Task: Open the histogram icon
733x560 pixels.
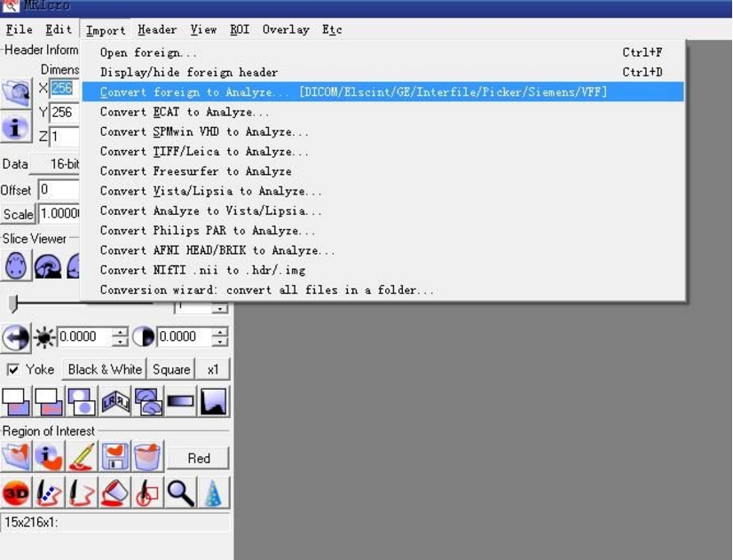Action: (214, 401)
